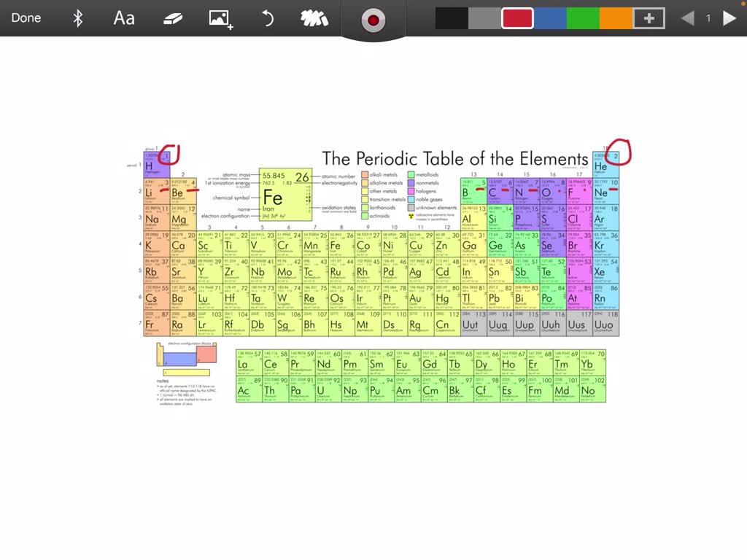Choose the orange color swatch
The image size is (747, 560).
615,17
